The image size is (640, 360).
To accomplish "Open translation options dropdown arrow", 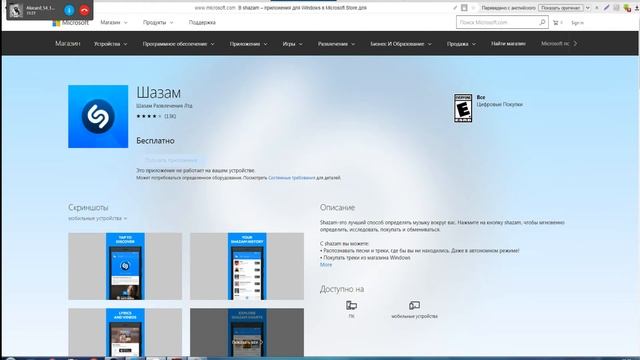I will pos(588,8).
